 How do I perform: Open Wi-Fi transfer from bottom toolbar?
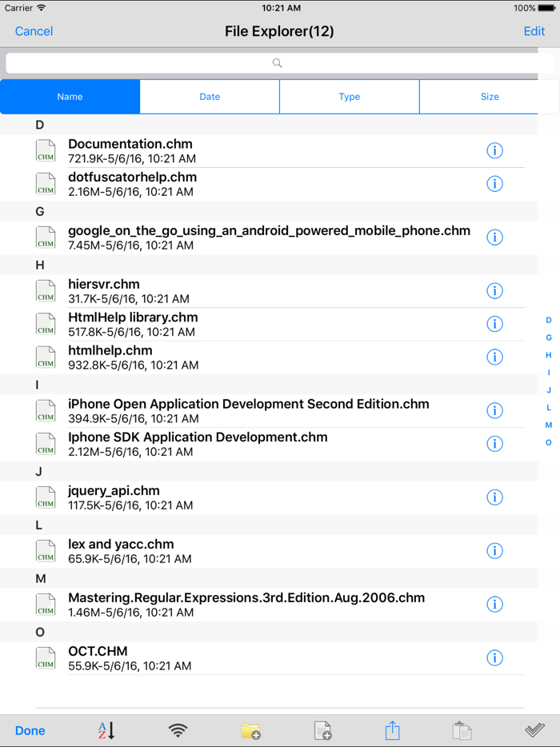pos(178,730)
